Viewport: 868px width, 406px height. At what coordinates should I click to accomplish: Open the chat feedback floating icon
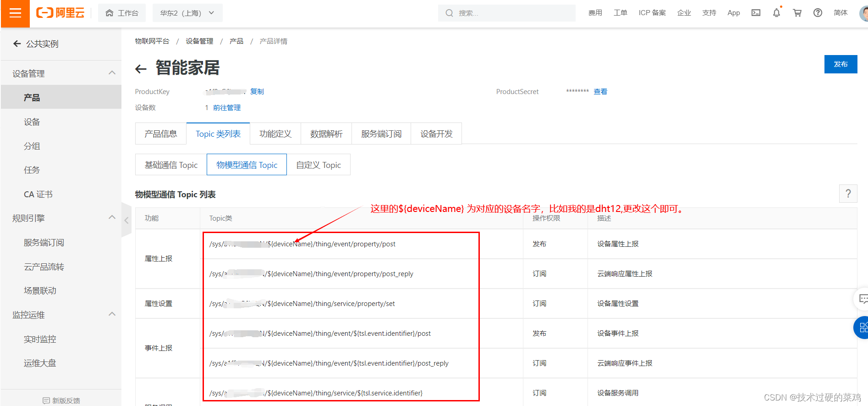[x=862, y=299]
